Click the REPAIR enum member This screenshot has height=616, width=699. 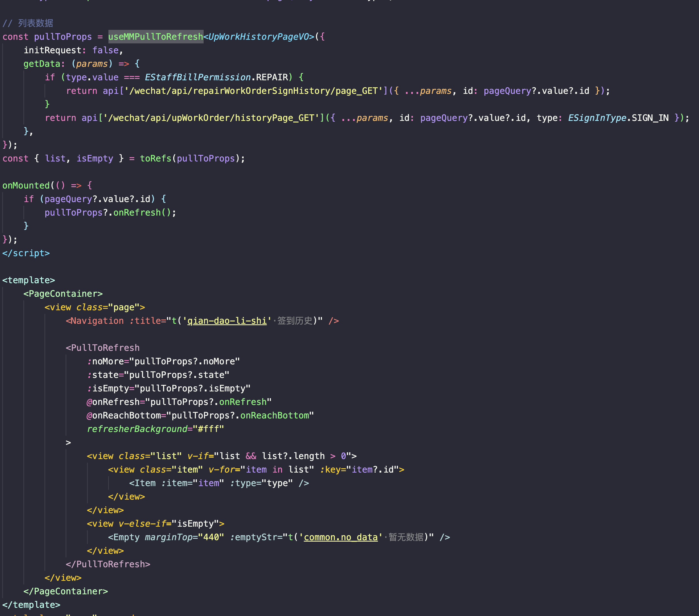272,77
